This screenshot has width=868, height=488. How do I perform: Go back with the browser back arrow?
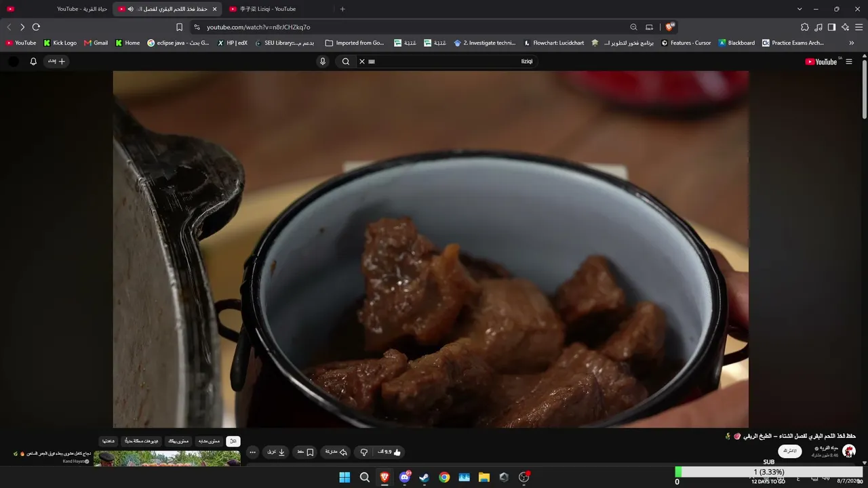pos(9,27)
